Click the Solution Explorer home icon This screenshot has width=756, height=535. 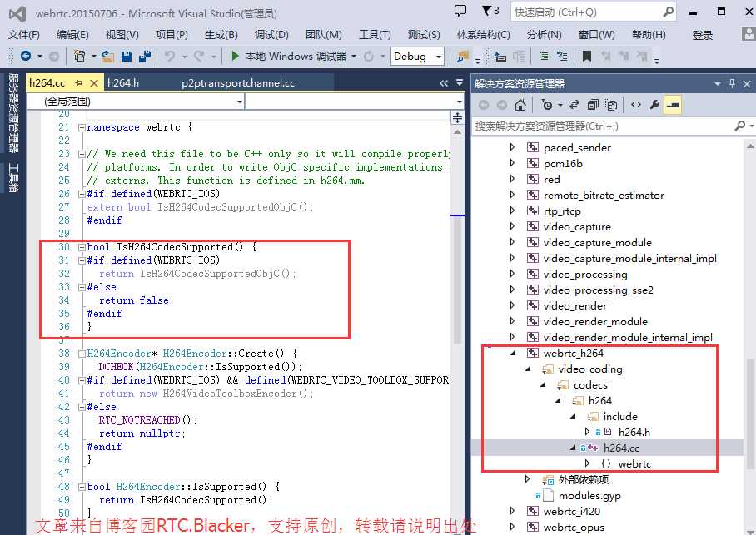point(520,105)
